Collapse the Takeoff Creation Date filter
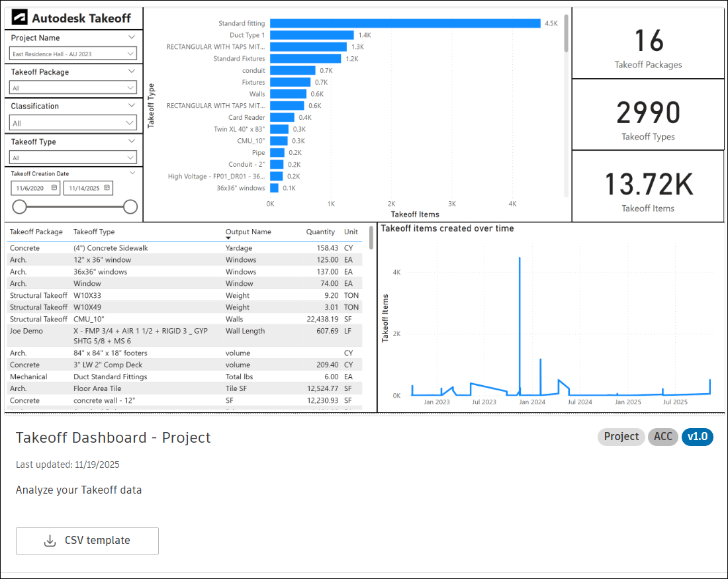Image resolution: width=728 pixels, height=579 pixels. click(x=133, y=173)
